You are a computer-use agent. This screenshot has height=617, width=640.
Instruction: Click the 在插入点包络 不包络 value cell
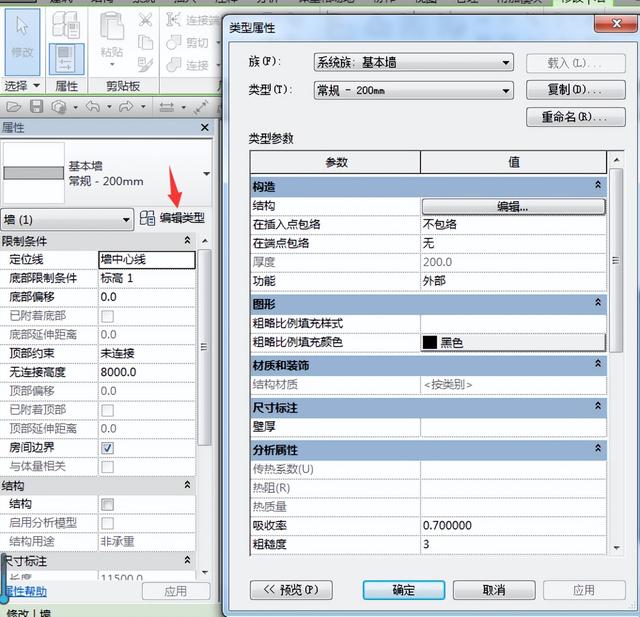pyautogui.click(x=513, y=224)
